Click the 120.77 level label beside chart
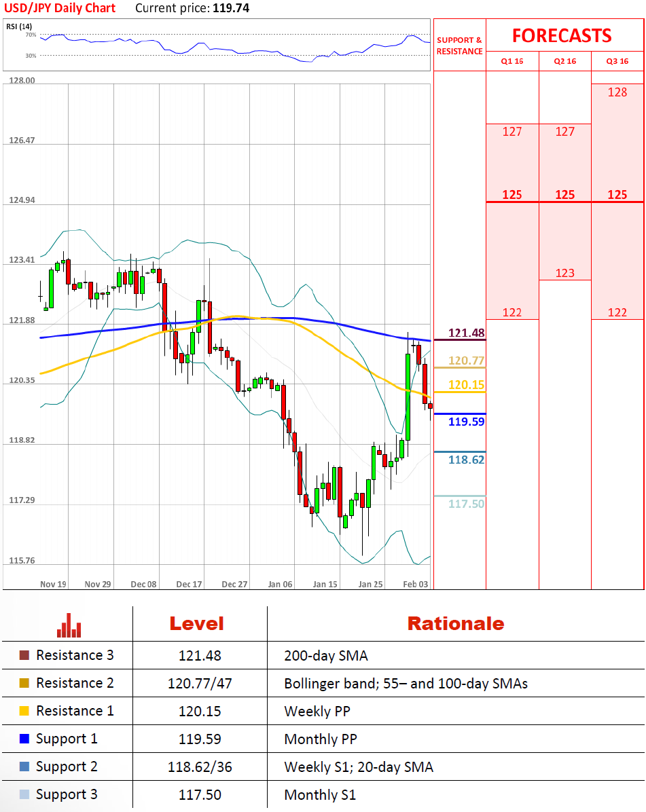This screenshot has height=812, width=646. (x=466, y=361)
